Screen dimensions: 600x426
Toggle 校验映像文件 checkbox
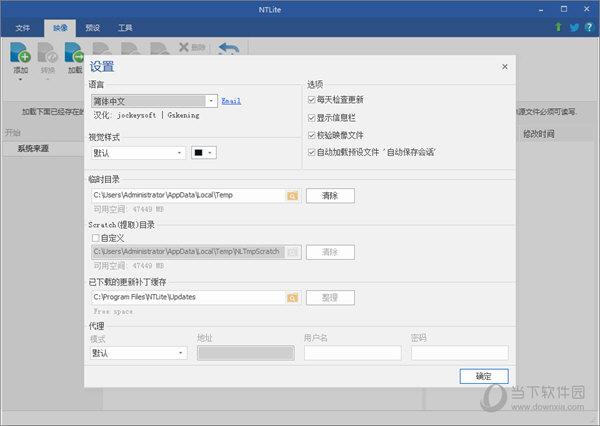(311, 135)
